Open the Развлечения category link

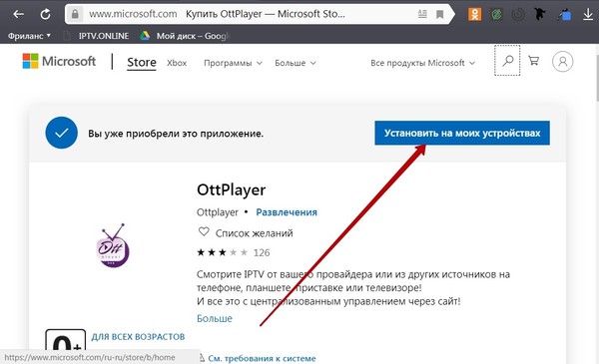[287, 212]
